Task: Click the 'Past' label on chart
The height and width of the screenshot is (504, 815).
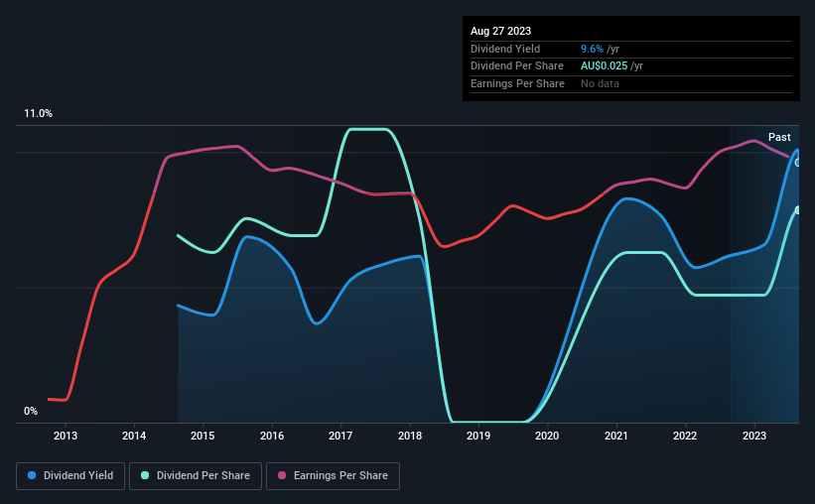Action: (x=779, y=137)
